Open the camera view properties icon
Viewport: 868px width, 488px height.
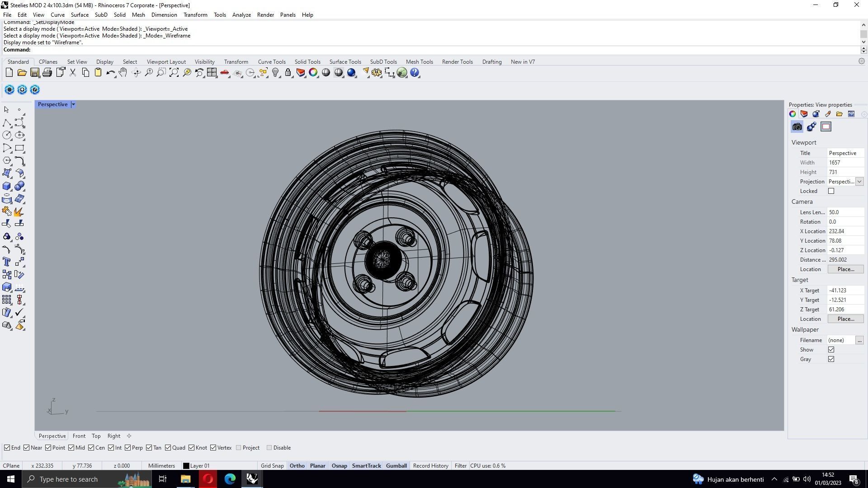pyautogui.click(x=797, y=127)
